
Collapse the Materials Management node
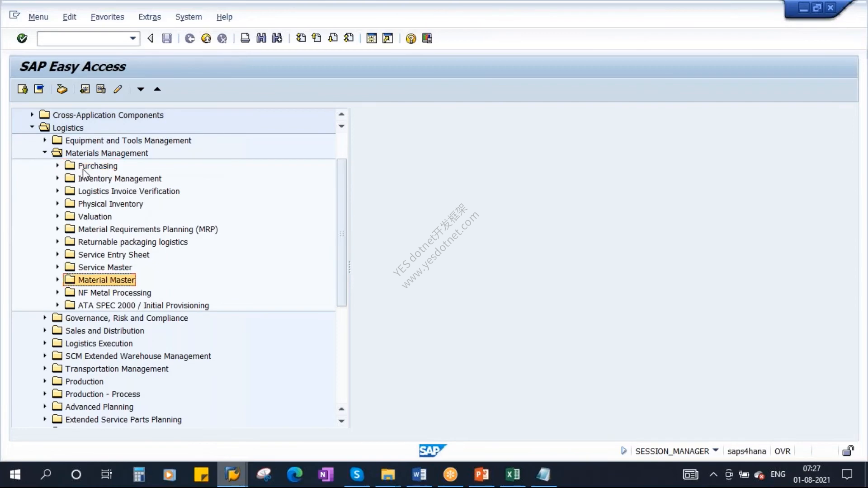tap(45, 153)
